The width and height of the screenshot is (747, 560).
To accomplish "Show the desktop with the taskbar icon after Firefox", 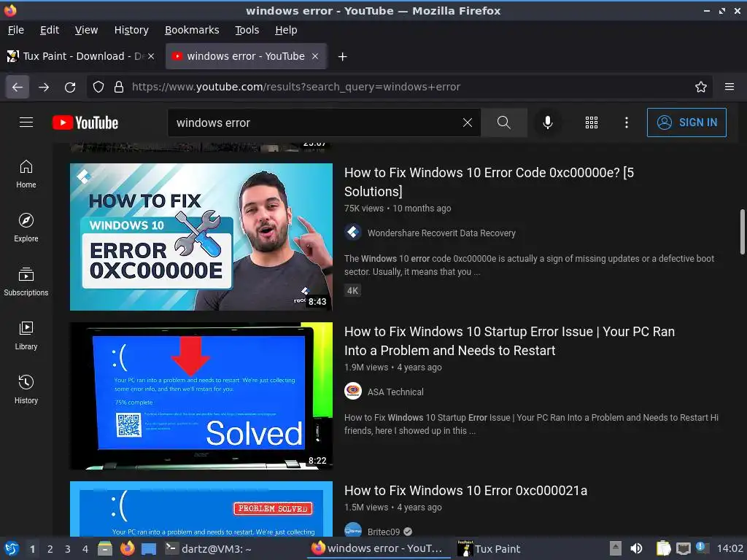I will pyautogui.click(x=149, y=549).
